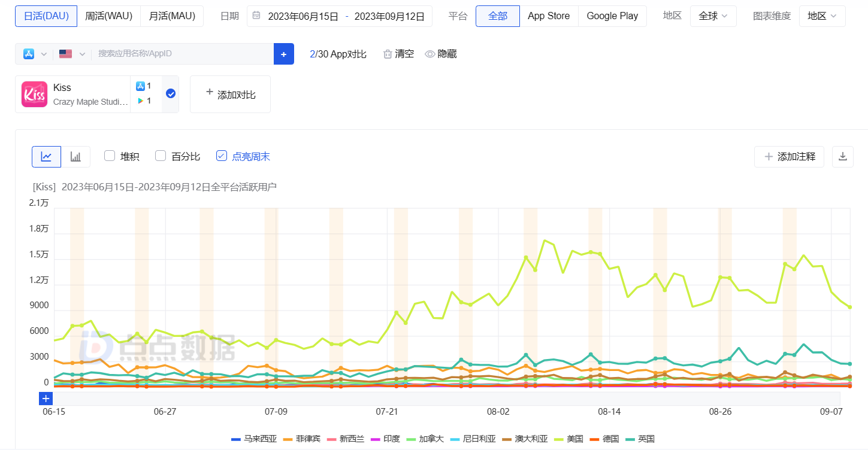Click the blue plus under chart axis
Viewport: 868px width, 450px height.
[46, 399]
